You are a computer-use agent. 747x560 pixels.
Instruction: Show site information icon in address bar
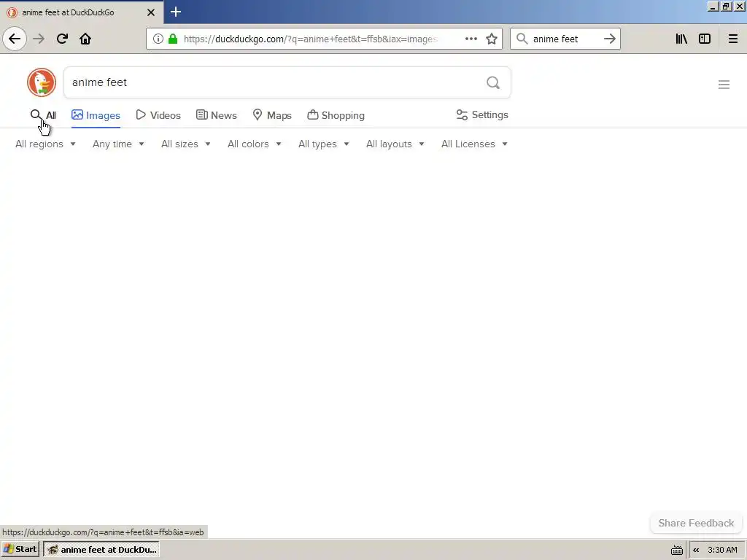pyautogui.click(x=158, y=39)
